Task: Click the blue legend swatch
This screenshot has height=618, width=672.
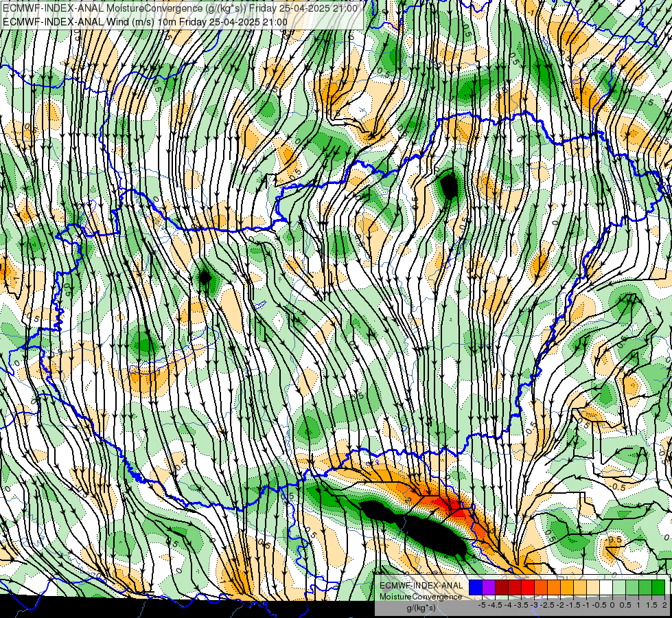Action: (476, 588)
